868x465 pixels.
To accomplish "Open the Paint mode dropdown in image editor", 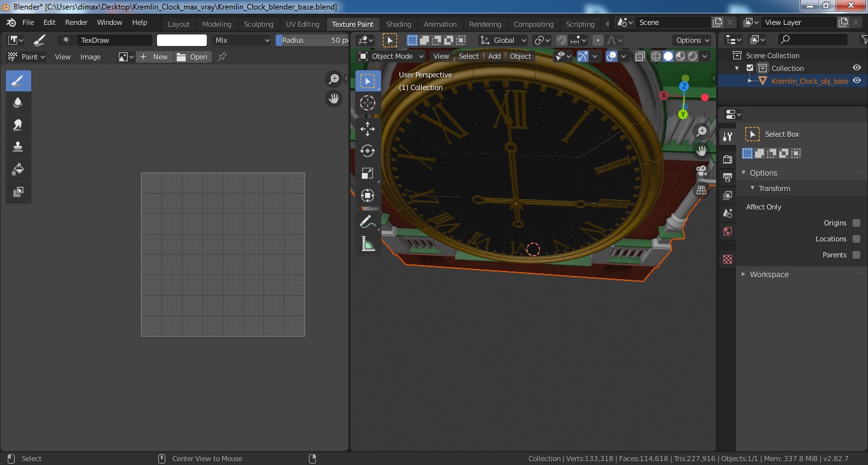I will pyautogui.click(x=26, y=57).
